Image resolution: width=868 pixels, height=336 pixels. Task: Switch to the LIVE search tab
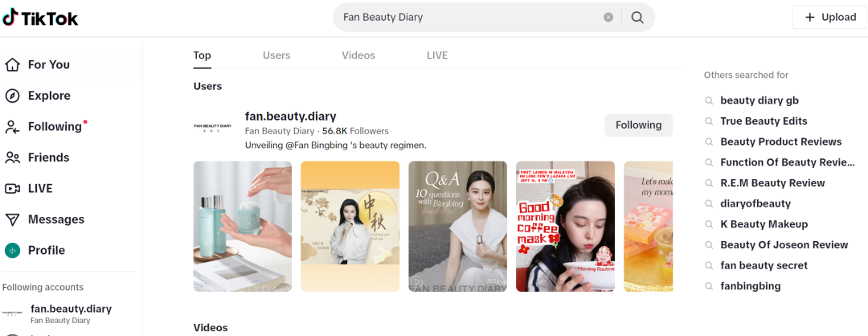click(437, 55)
